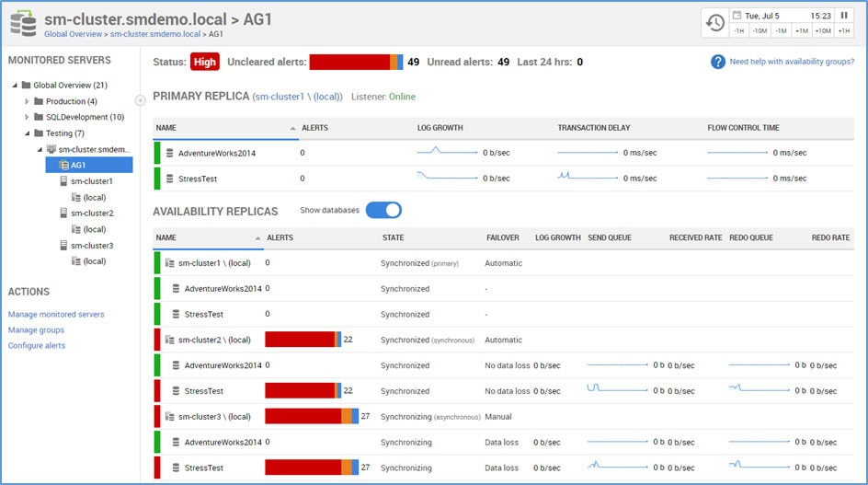
Task: Click the blue help question mark icon
Action: point(718,62)
